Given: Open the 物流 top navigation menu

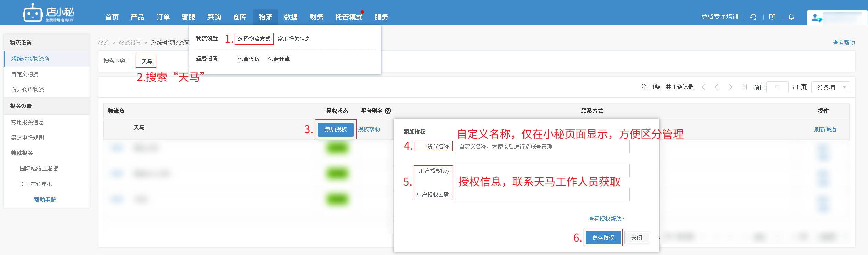Looking at the screenshot, I should (265, 17).
